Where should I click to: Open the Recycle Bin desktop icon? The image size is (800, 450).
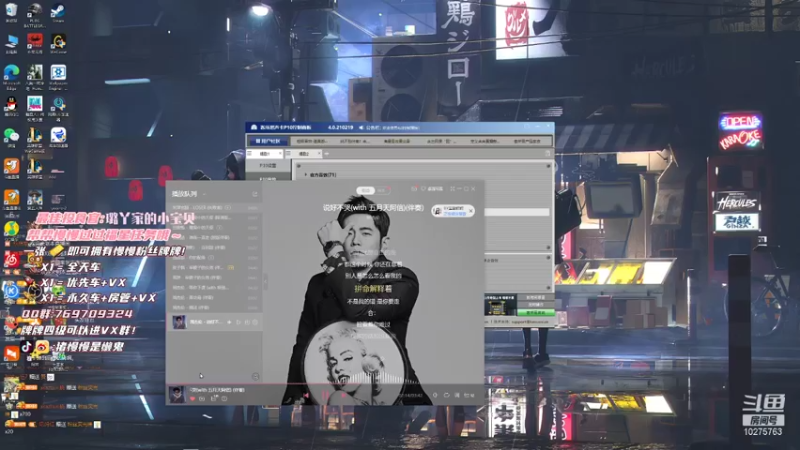tap(11, 11)
